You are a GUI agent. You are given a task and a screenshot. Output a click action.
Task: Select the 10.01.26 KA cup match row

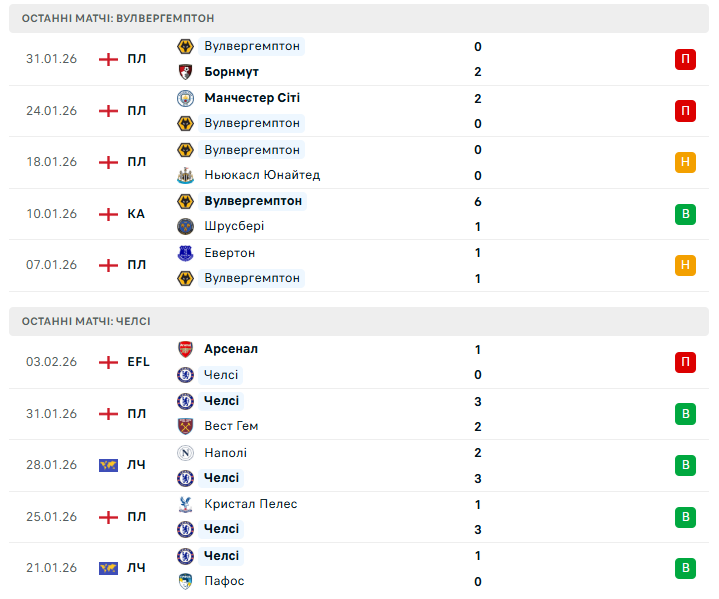click(x=359, y=214)
